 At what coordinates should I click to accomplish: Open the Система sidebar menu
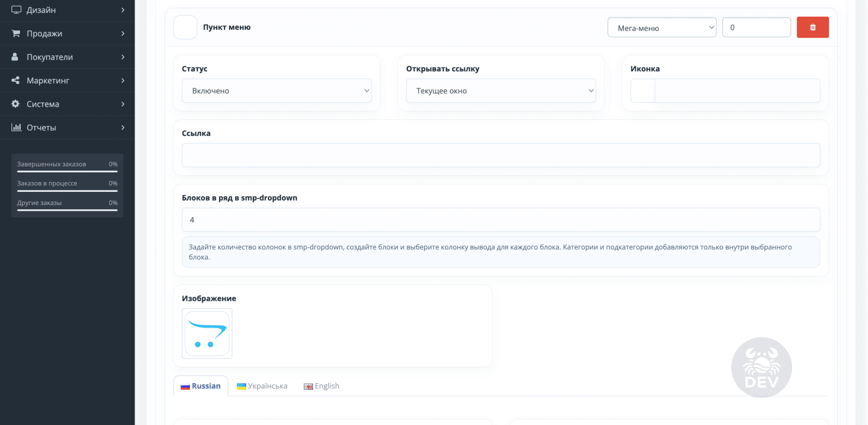(67, 104)
